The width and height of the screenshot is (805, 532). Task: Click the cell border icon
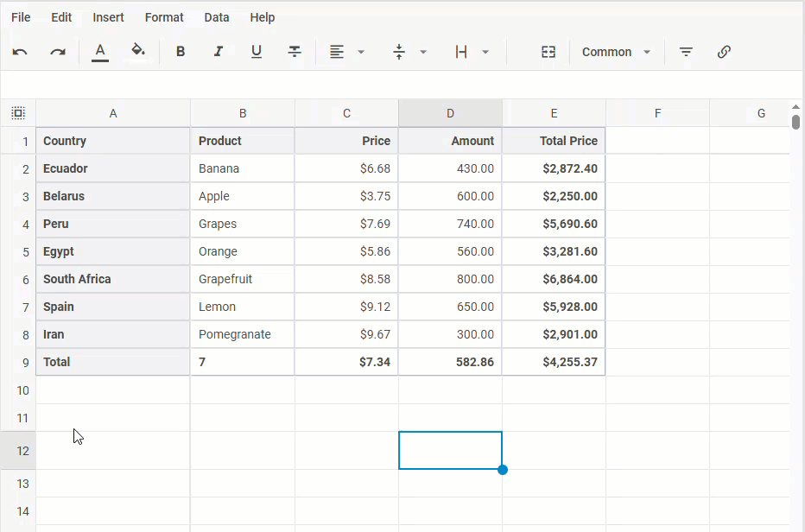[461, 52]
